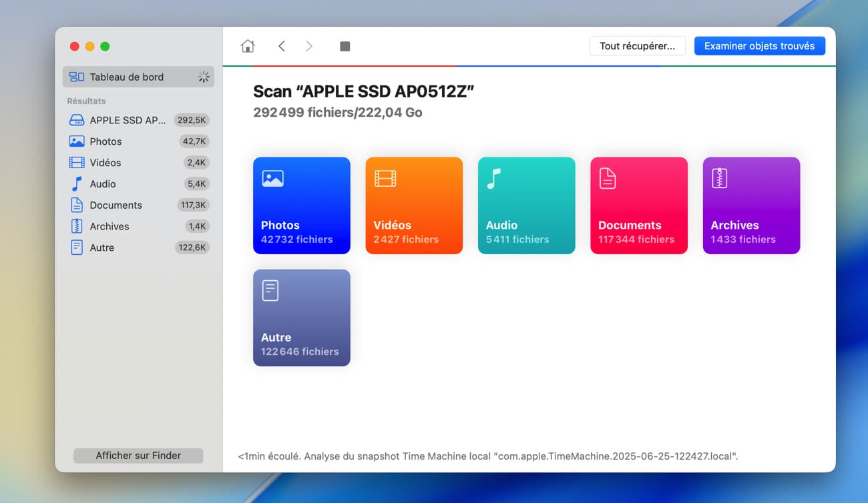
Task: Click 292 499 fichiers/222,04 Go summary
Action: 338,112
